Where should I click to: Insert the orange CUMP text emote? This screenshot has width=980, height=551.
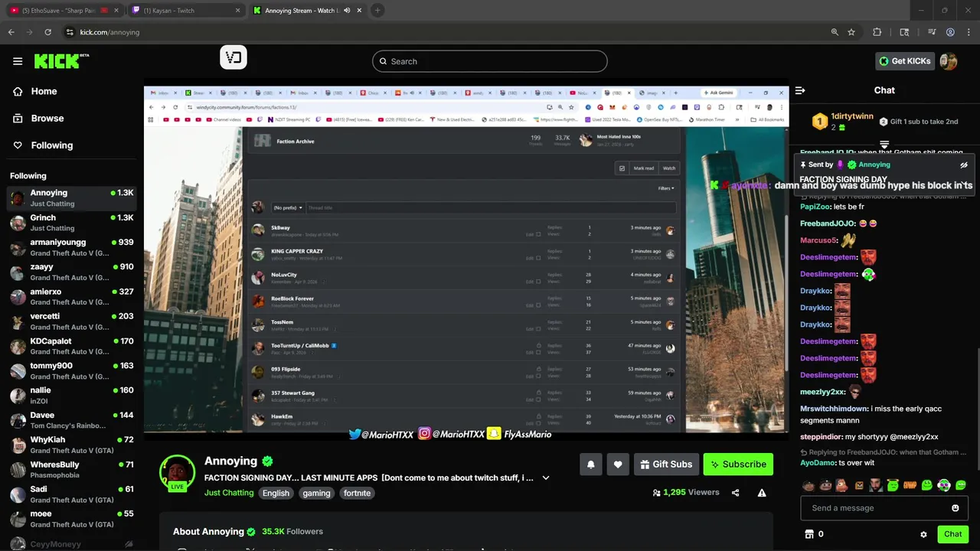click(x=910, y=485)
